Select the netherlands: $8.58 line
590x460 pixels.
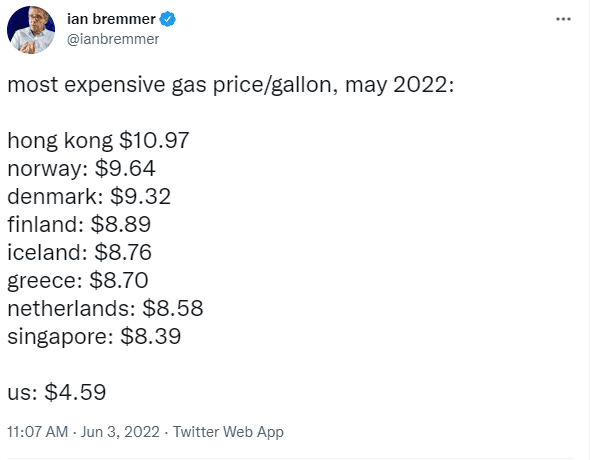(x=105, y=308)
